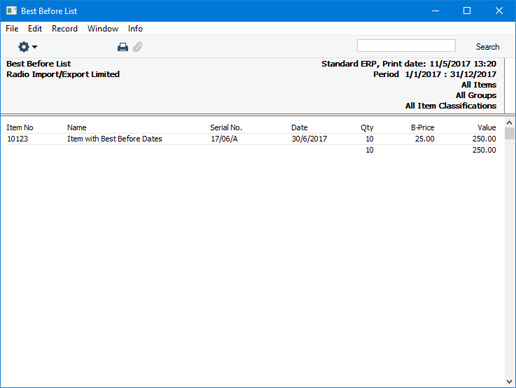Screen dimensions: 516x388
Task: Open the Record menu
Action: pyautogui.click(x=65, y=29)
